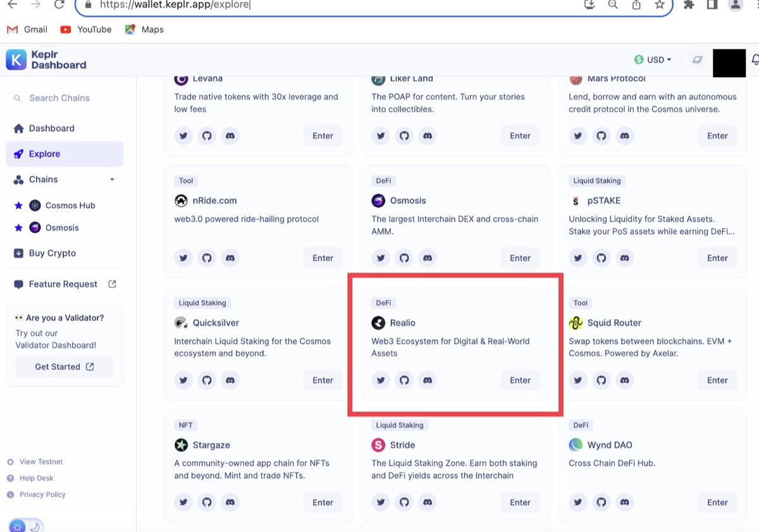
Task: Reload the page in browser
Action: click(x=59, y=4)
